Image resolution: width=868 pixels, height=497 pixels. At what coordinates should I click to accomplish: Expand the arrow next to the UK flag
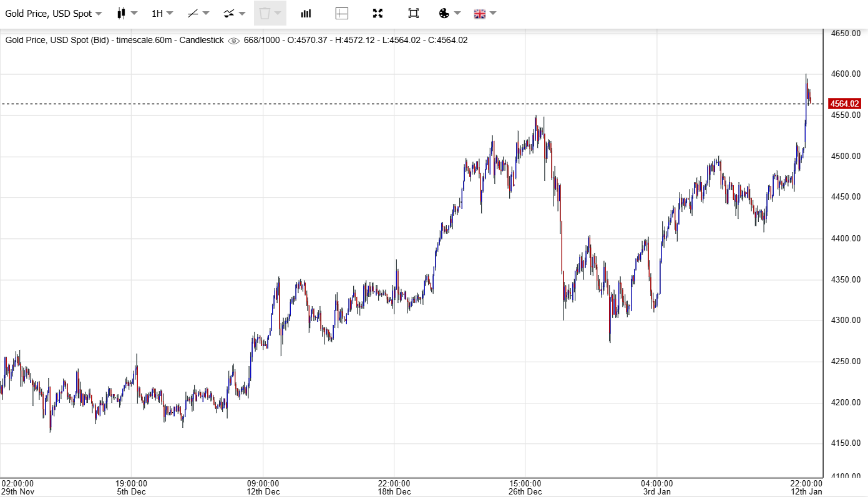coord(493,13)
